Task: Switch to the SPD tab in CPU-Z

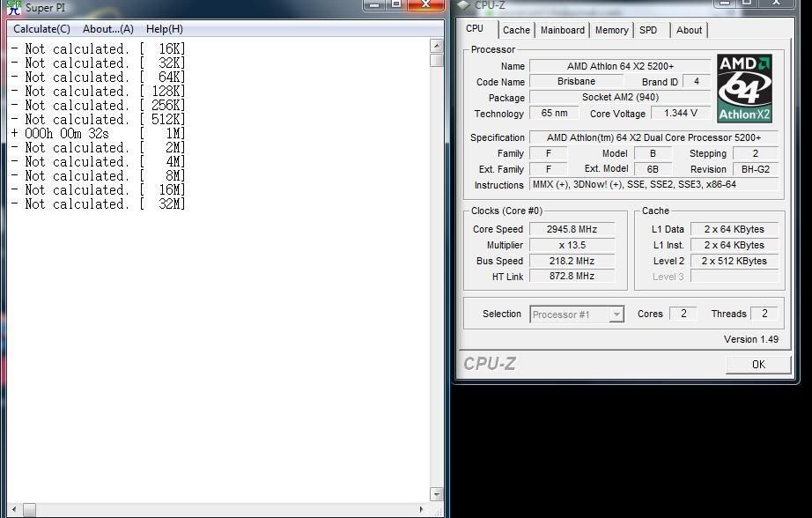Action: click(648, 30)
